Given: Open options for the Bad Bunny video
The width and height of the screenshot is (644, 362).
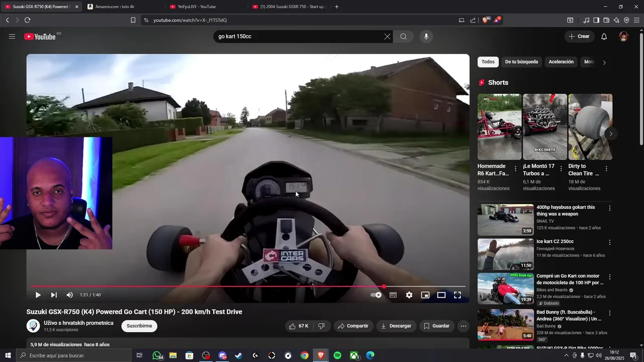Looking at the screenshot, I should (x=610, y=313).
